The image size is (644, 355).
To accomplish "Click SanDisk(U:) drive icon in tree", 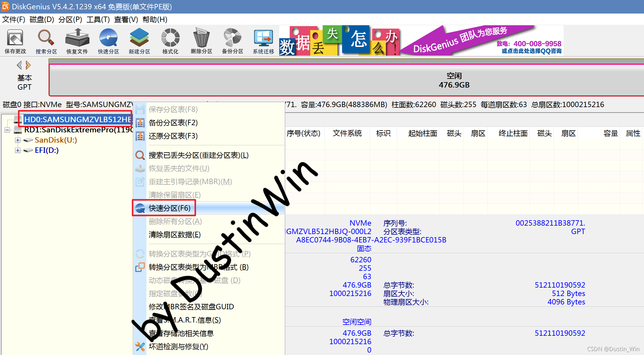I will pos(28,140).
